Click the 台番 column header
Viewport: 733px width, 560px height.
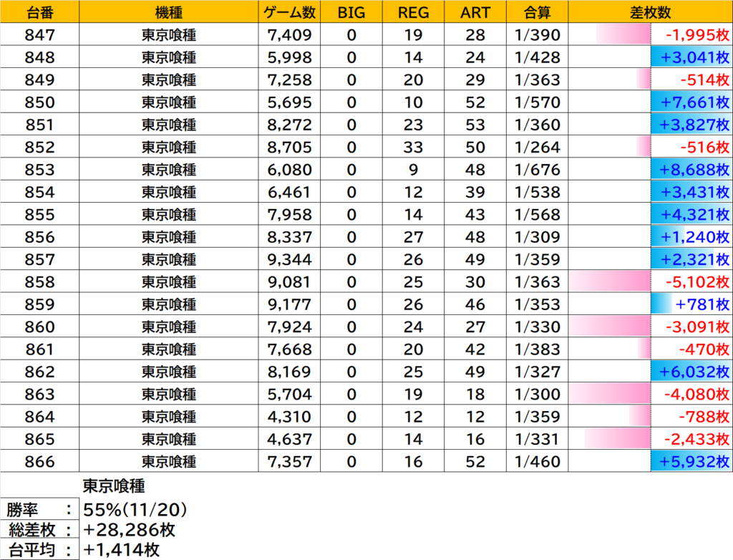pos(39,12)
